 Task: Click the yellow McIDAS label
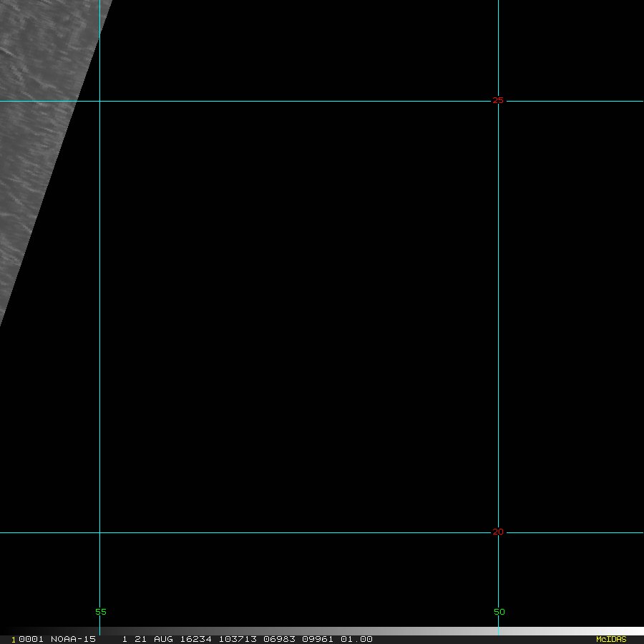point(610,639)
